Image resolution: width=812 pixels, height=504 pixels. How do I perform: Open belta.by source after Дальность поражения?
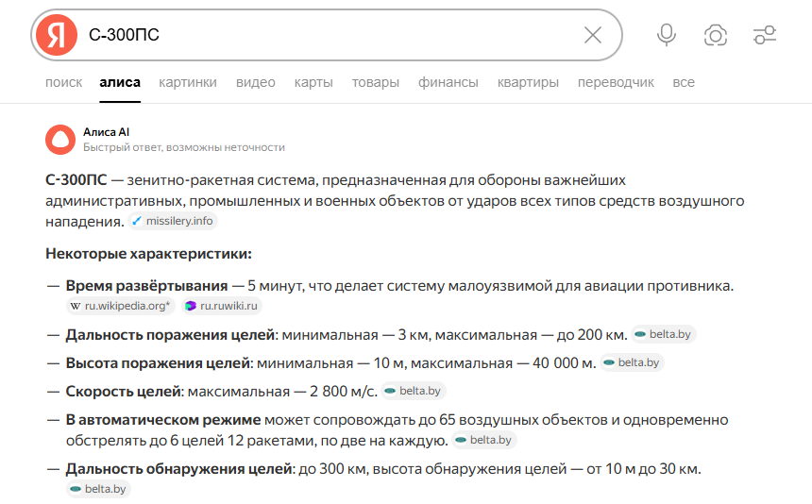664,334
